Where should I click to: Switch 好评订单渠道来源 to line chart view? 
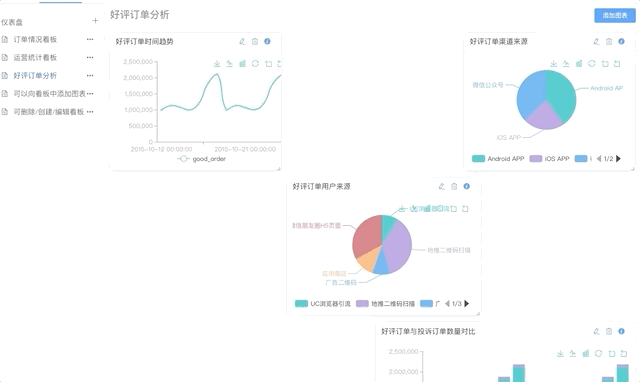coord(566,64)
